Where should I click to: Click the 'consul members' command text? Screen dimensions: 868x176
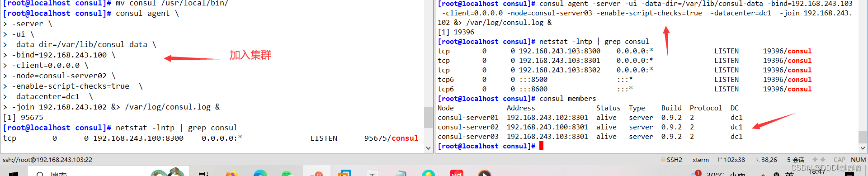click(x=567, y=99)
